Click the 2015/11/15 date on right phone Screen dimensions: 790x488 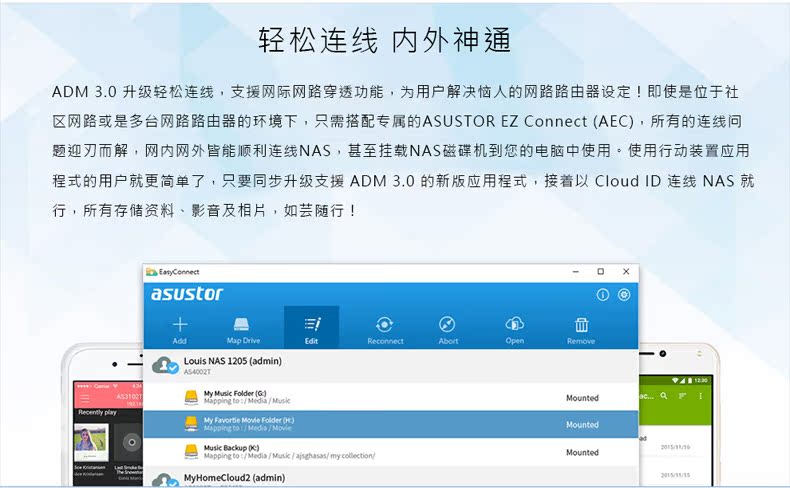coord(675,475)
